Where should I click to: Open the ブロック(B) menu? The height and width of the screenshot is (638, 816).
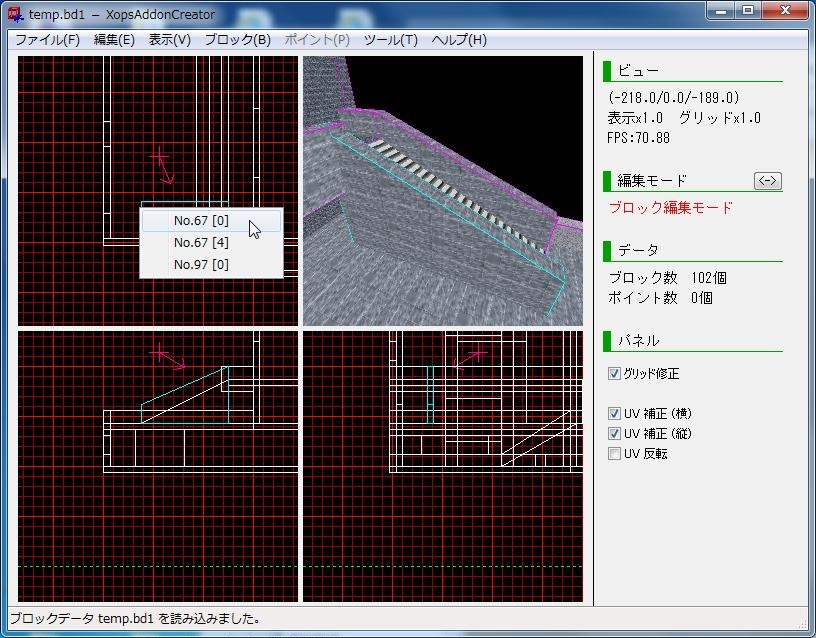(x=237, y=40)
